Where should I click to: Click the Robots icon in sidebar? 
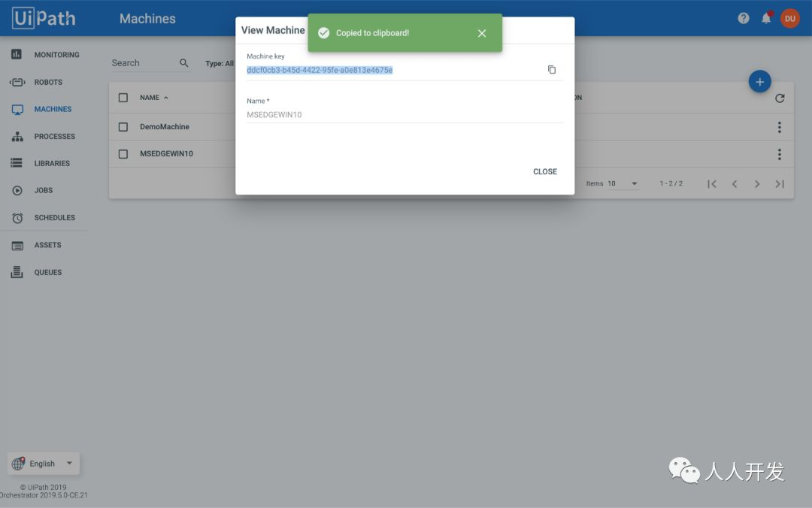[17, 82]
